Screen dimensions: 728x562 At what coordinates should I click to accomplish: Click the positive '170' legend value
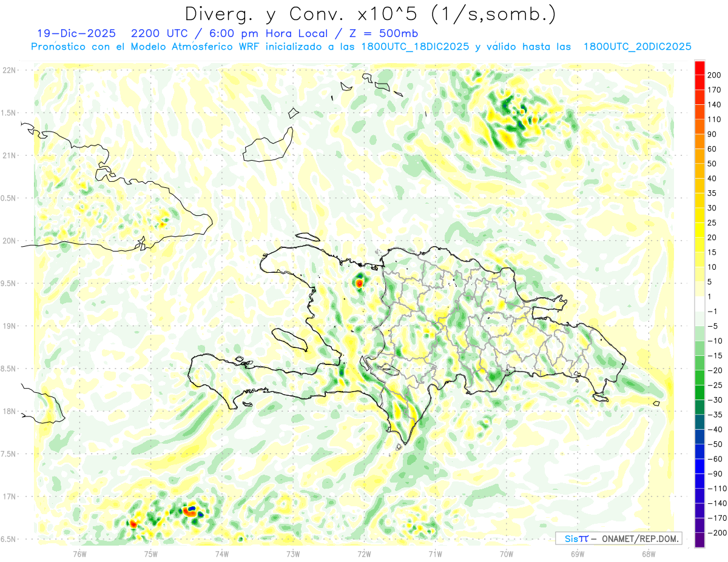(714, 90)
